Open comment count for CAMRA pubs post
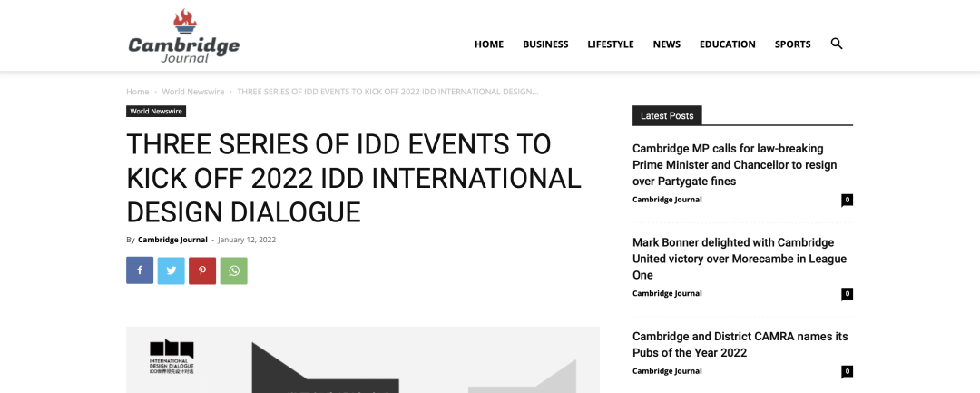Screen dimensions: 980x393 [x=847, y=371]
